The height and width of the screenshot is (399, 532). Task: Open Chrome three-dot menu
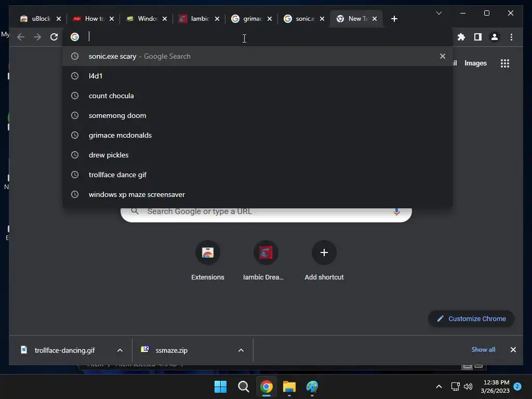point(511,37)
